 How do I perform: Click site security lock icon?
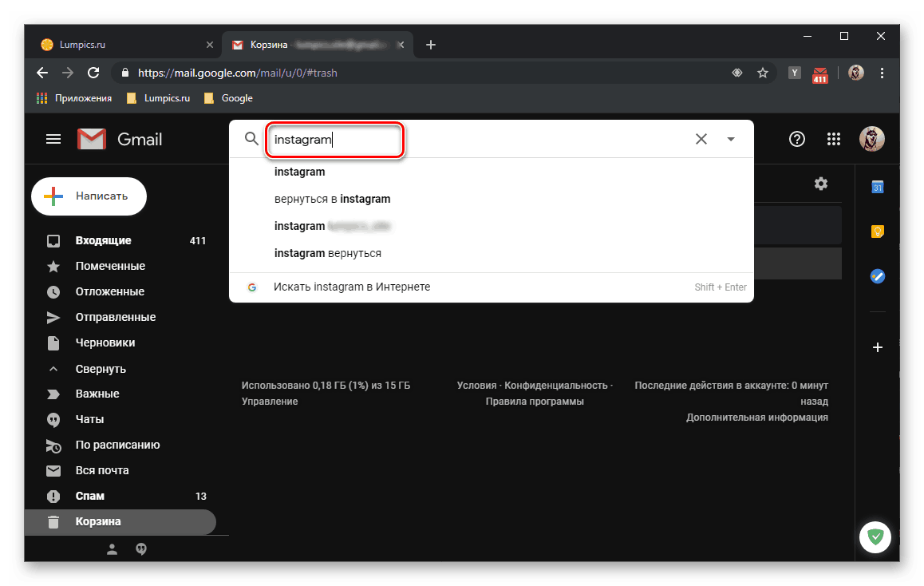(124, 73)
